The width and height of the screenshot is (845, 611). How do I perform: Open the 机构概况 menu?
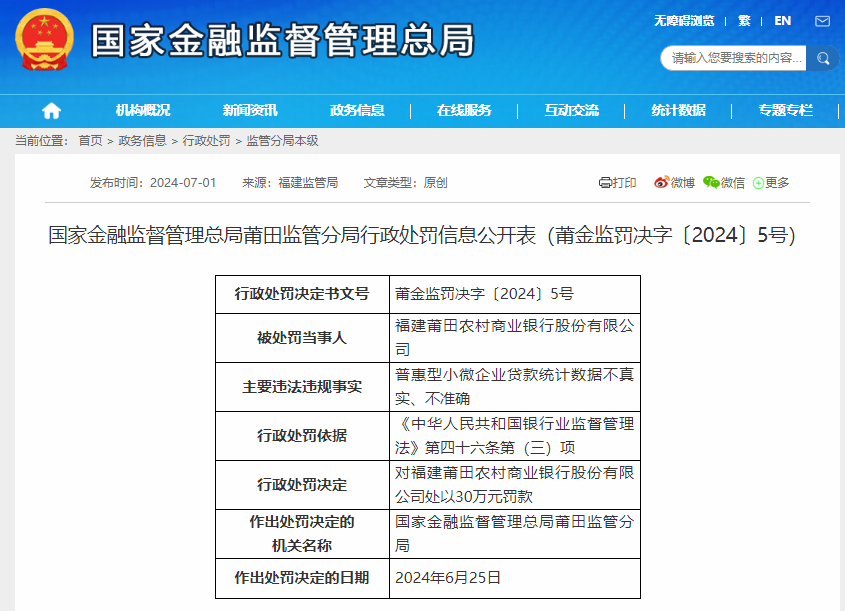click(x=143, y=110)
